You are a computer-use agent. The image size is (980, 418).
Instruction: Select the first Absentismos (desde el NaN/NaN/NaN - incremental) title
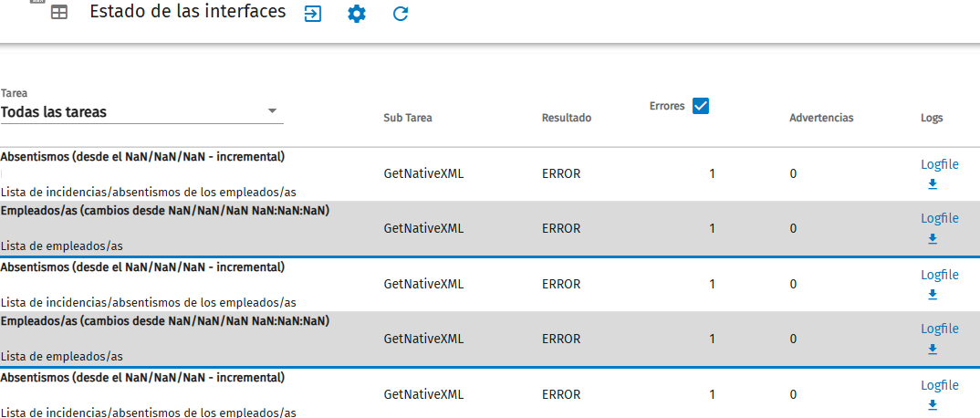pyautogui.click(x=142, y=157)
